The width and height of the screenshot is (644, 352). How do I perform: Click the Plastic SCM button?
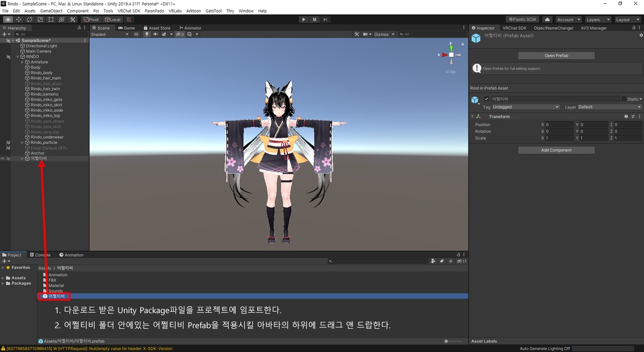coord(522,19)
